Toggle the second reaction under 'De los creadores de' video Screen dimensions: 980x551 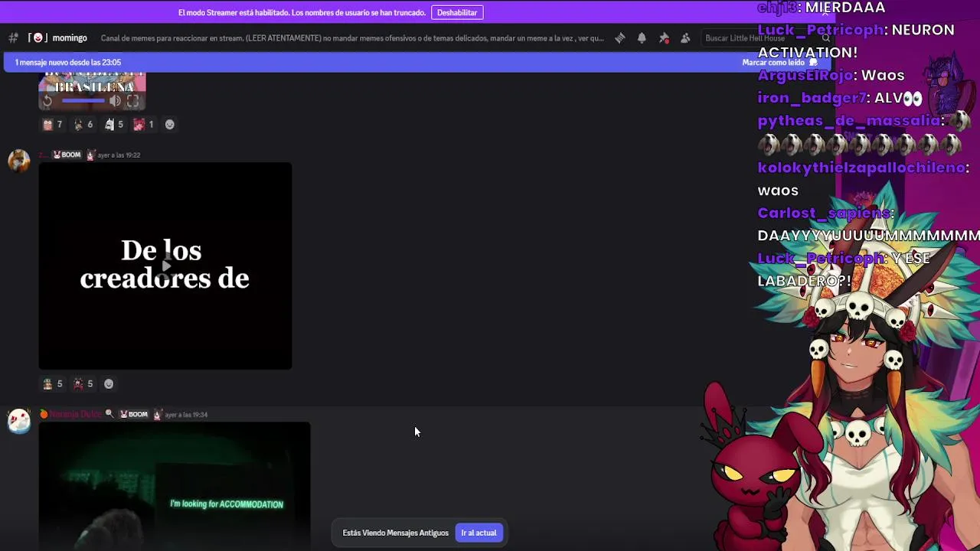click(83, 383)
